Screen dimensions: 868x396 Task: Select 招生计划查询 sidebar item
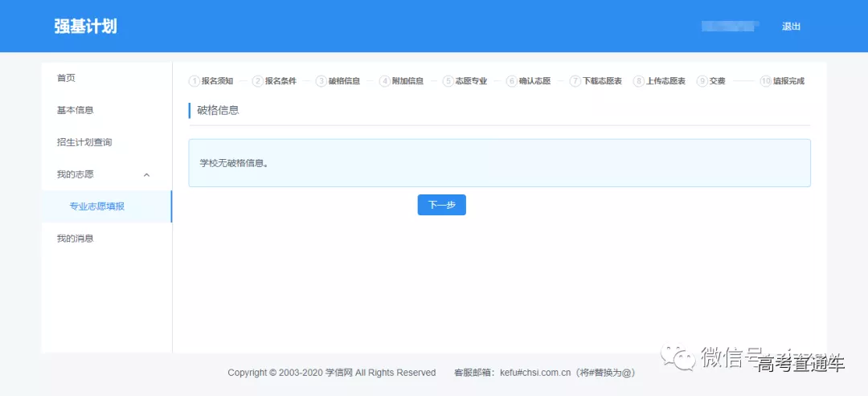[x=84, y=142]
